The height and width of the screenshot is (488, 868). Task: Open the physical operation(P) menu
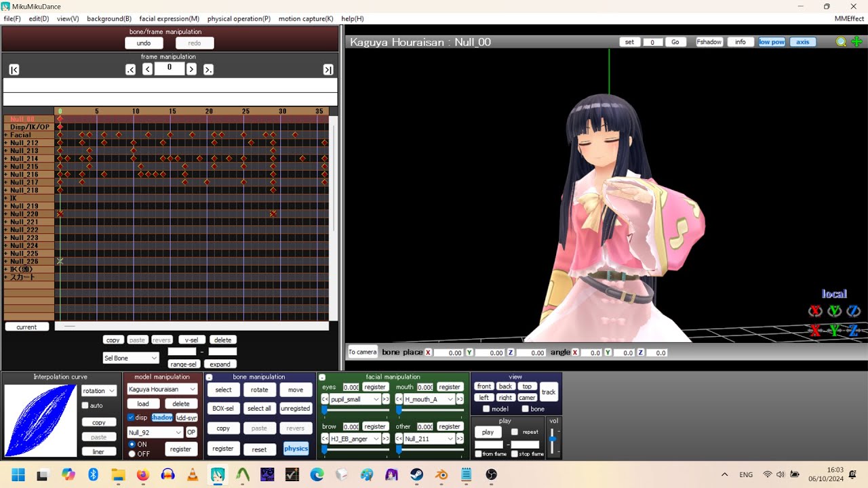click(x=239, y=19)
